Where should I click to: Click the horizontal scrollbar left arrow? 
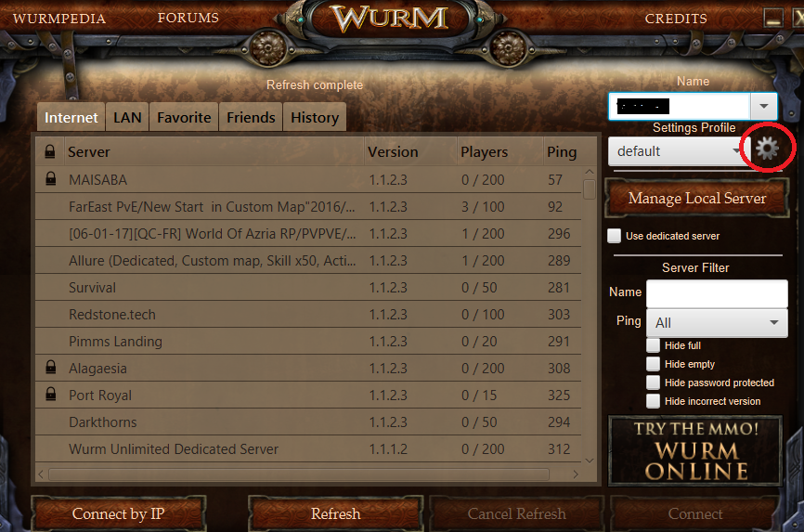pyautogui.click(x=41, y=474)
